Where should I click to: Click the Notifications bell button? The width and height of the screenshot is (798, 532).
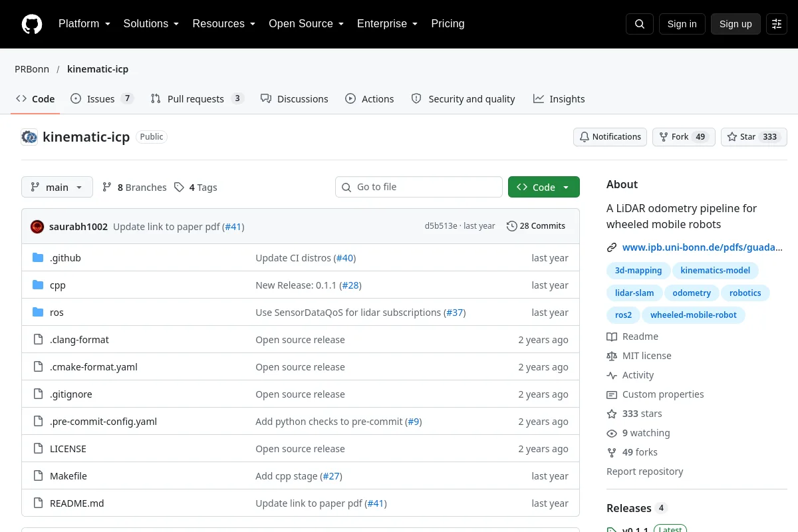pos(610,137)
